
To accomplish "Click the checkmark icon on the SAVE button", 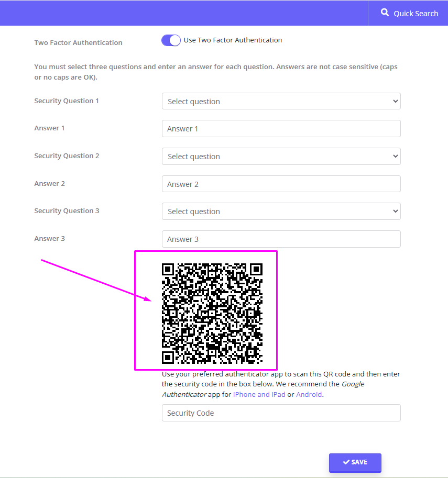I will 346,462.
